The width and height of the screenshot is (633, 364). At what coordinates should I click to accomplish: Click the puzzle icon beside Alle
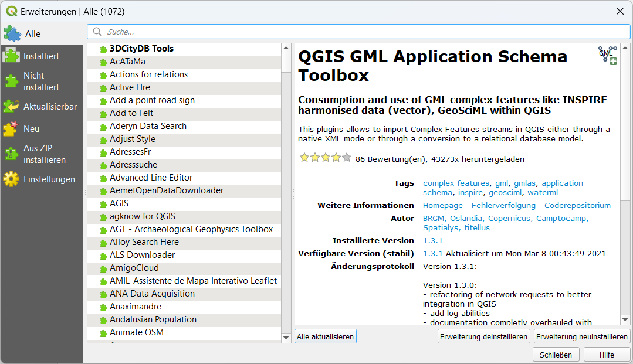pyautogui.click(x=12, y=33)
